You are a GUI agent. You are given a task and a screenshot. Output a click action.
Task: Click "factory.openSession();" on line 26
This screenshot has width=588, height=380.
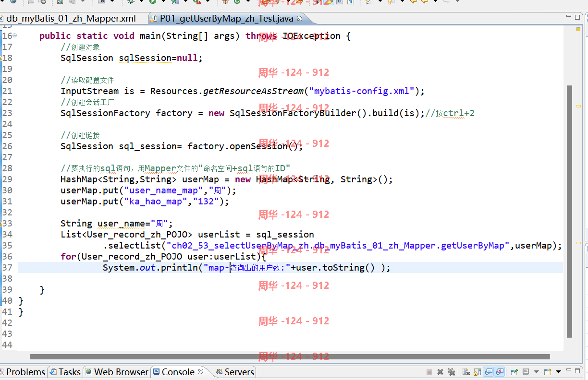245,146
